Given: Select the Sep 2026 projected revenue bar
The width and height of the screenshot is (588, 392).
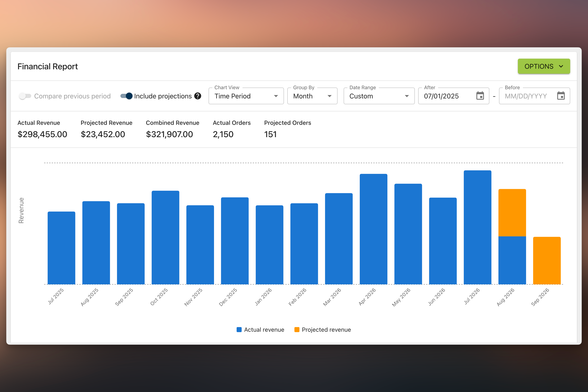Looking at the screenshot, I should 547,260.
